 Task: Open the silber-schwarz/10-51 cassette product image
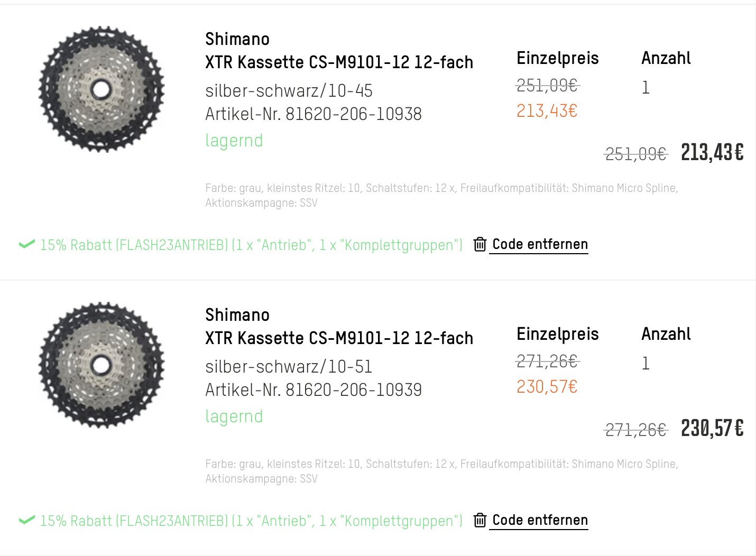(102, 365)
